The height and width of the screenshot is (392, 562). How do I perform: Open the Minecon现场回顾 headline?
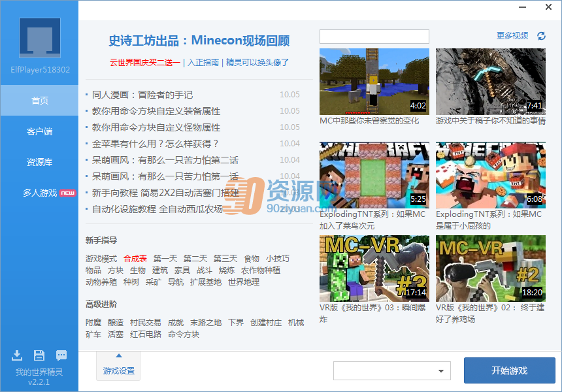pos(199,41)
